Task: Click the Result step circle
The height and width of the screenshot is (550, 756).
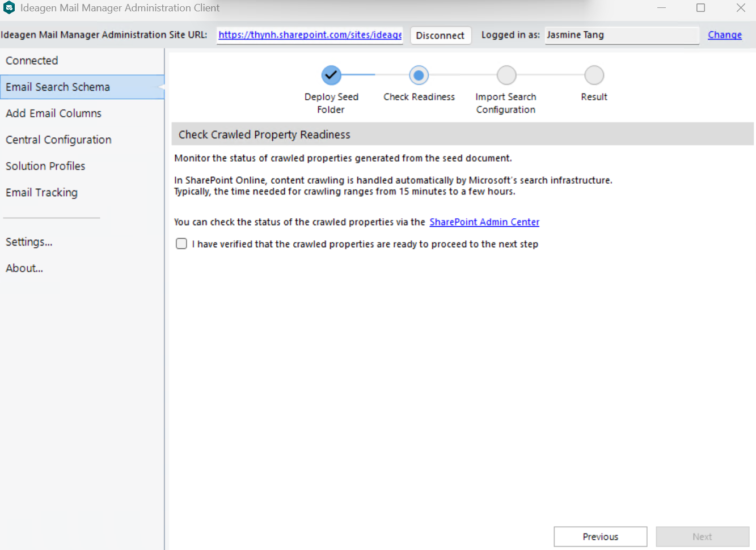Action: pyautogui.click(x=594, y=75)
